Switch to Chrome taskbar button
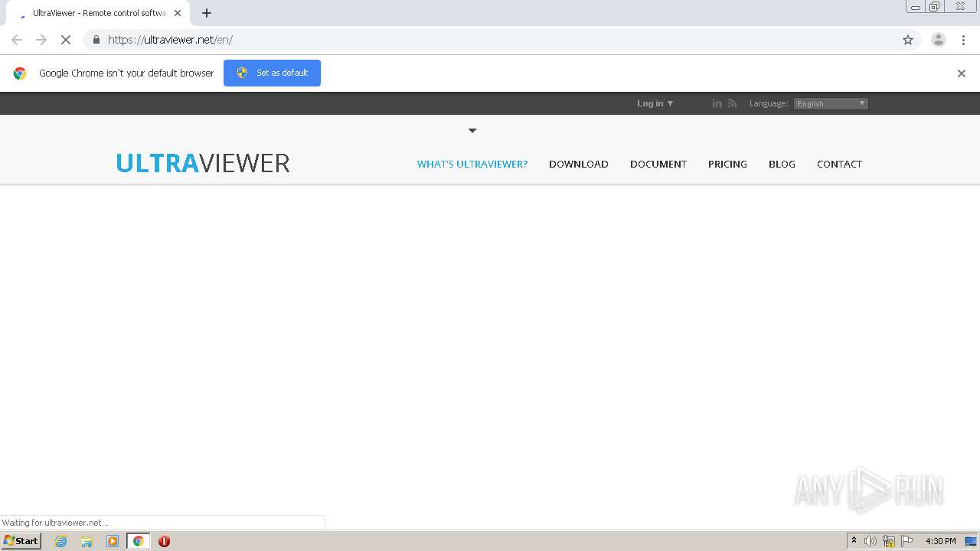980x551 pixels. (138, 541)
